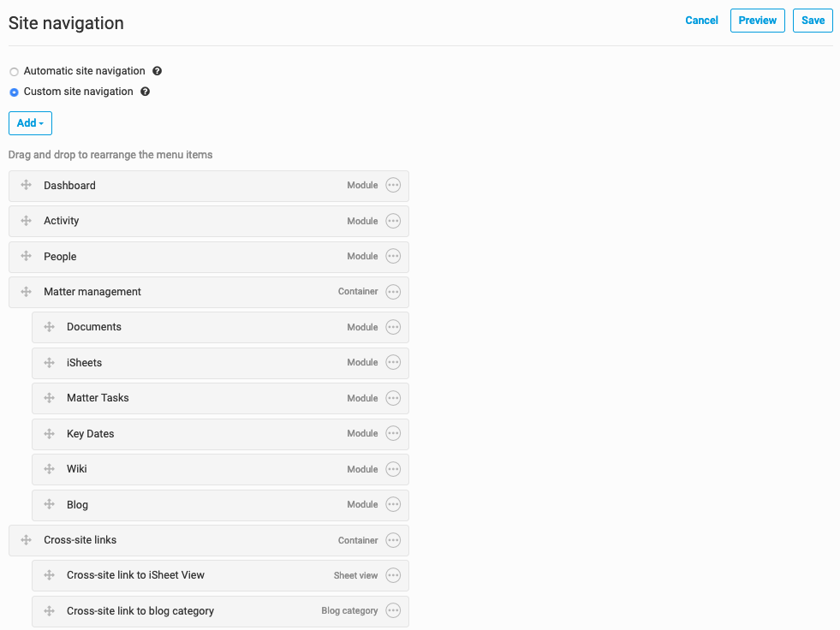Image resolution: width=840 pixels, height=630 pixels.
Task: Open the more options icon for Activity
Action: click(393, 221)
